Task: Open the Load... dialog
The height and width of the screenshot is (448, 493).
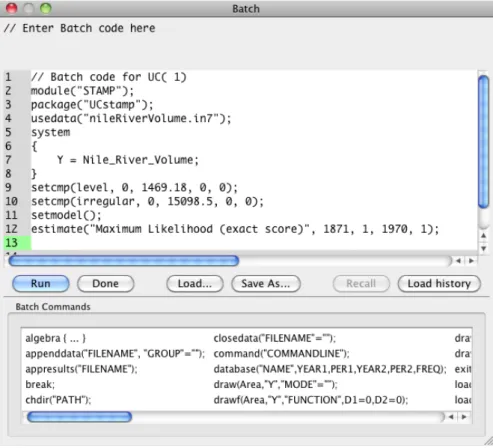Action: tap(195, 284)
